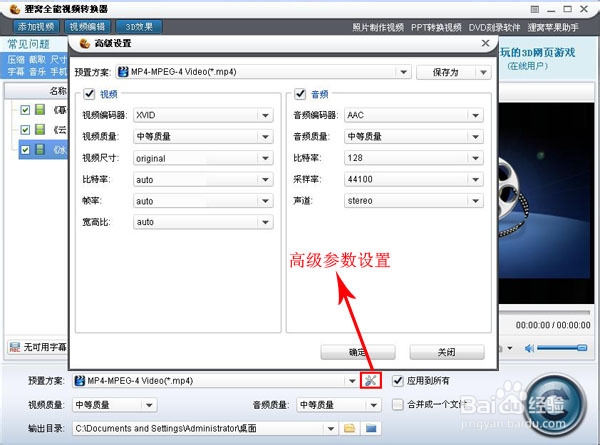The height and width of the screenshot is (445, 600).
Task: Enable the 合并成一个文件 checkbox
Action: 398,404
